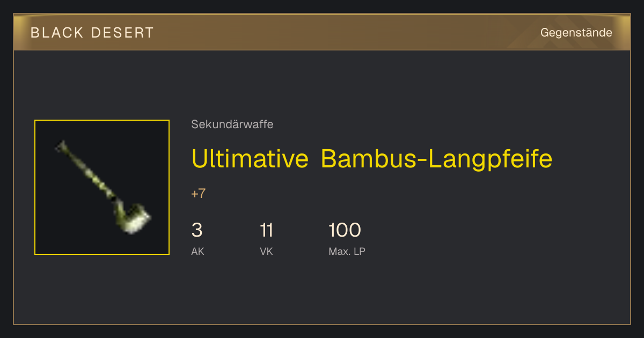The height and width of the screenshot is (338, 644).
Task: Open the Gegenstände section link
Action: pyautogui.click(x=576, y=33)
